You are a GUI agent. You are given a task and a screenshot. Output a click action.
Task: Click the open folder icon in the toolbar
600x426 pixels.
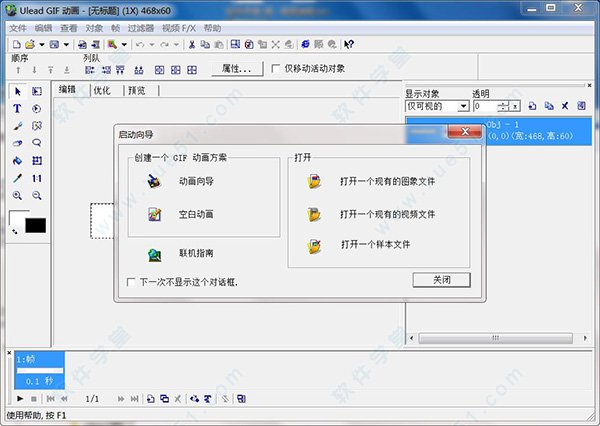point(29,45)
